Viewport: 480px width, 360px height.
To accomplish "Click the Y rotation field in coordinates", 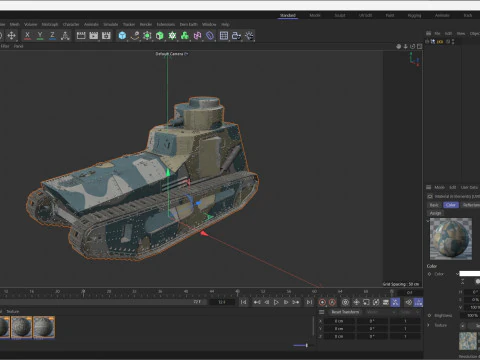I will [372, 329].
